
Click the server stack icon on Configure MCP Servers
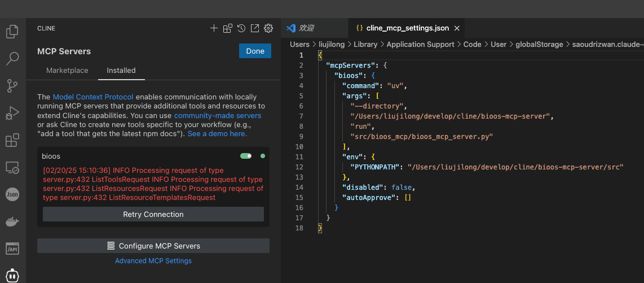[111, 246]
